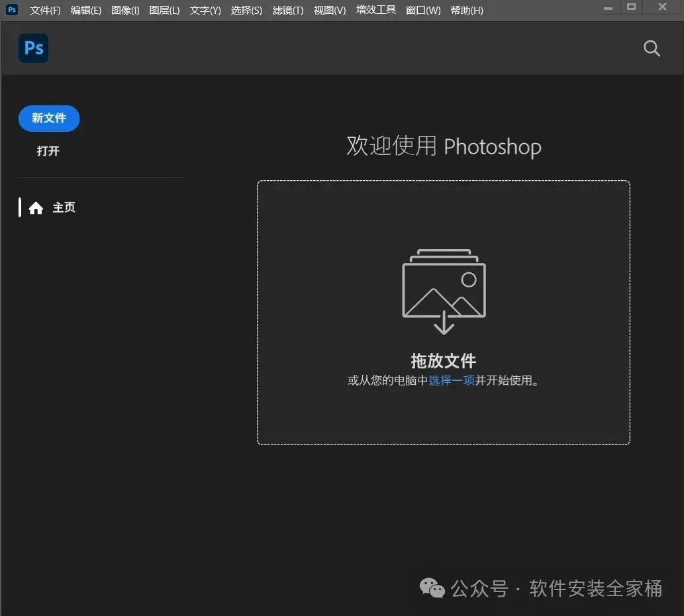Screen dimensions: 684x616
Task: Open the 帮助(H) menu
Action: pos(467,10)
